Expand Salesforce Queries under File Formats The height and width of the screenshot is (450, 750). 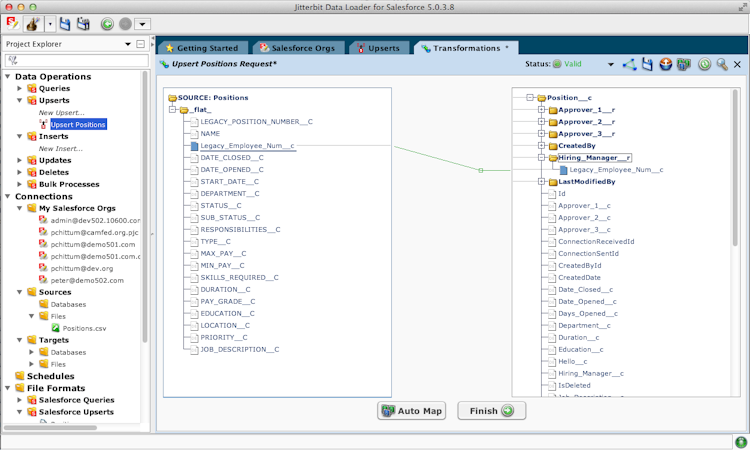pyautogui.click(x=20, y=400)
